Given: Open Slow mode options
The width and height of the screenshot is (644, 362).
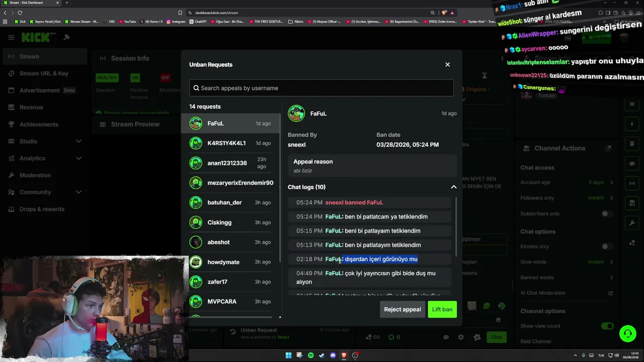Looking at the screenshot, I should (567, 262).
